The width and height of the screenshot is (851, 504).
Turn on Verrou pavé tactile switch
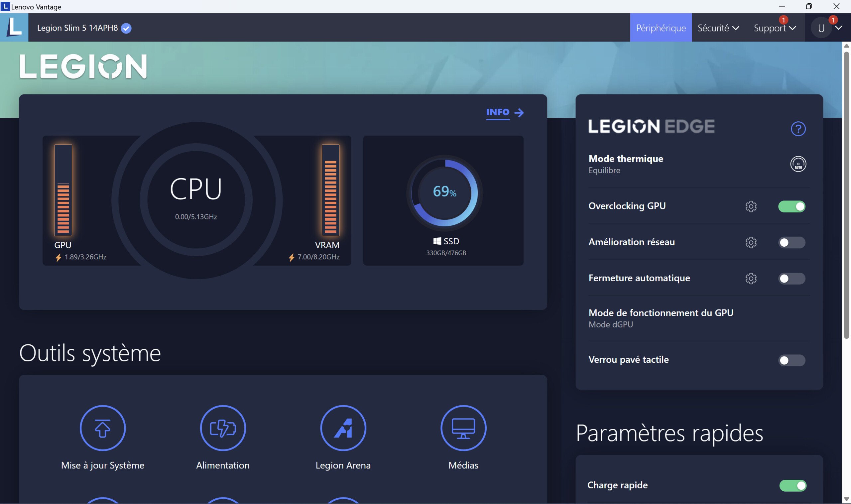791,360
